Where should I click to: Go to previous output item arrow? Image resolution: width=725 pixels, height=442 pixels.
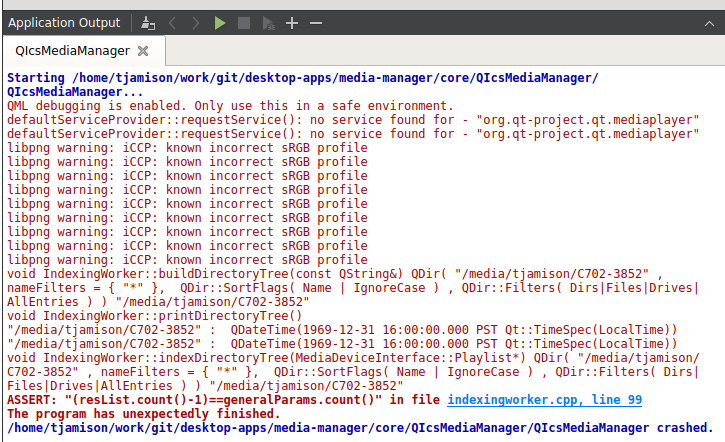coord(172,23)
